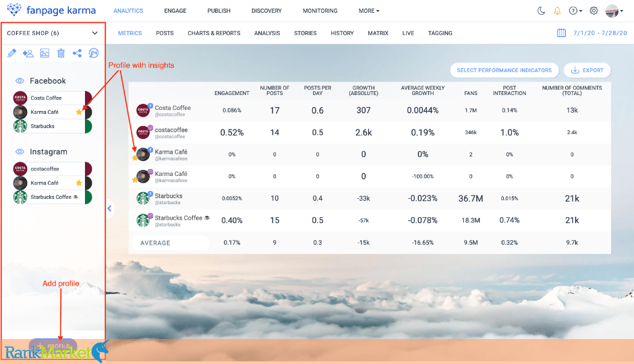Click SELECT PERFORMANCE INDICATORS button
The height and width of the screenshot is (364, 634).
(x=505, y=70)
